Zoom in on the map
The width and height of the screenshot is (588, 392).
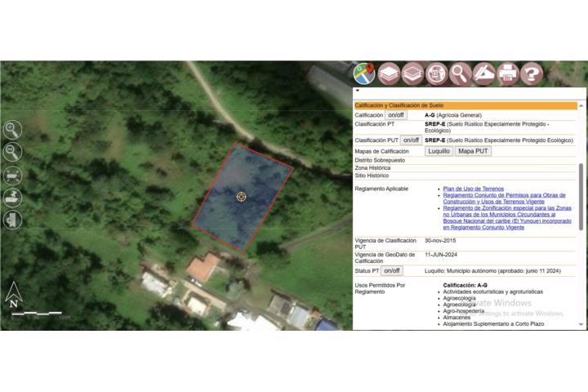click(13, 129)
